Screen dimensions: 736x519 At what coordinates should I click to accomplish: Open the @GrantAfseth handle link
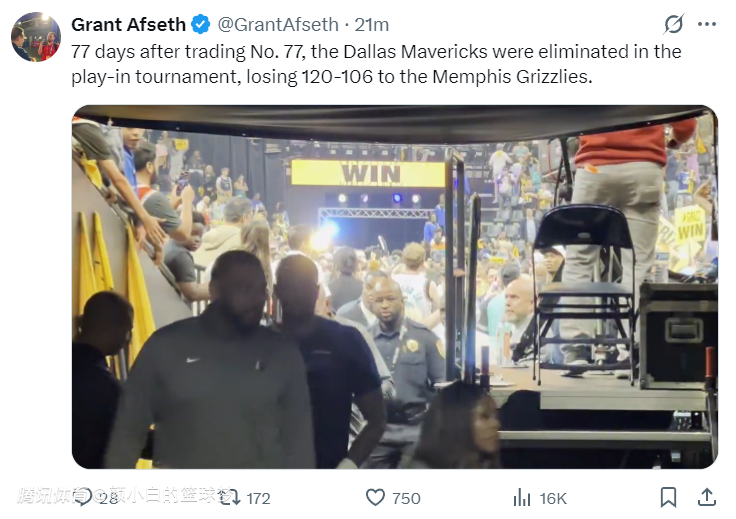[278, 24]
